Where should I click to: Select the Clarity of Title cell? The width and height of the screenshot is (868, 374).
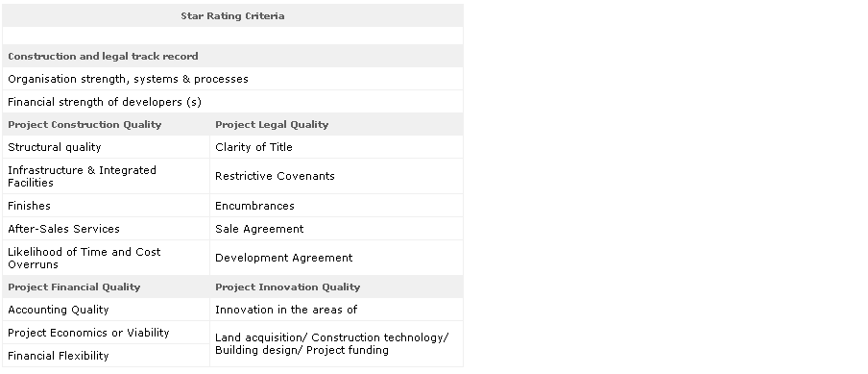pos(337,147)
